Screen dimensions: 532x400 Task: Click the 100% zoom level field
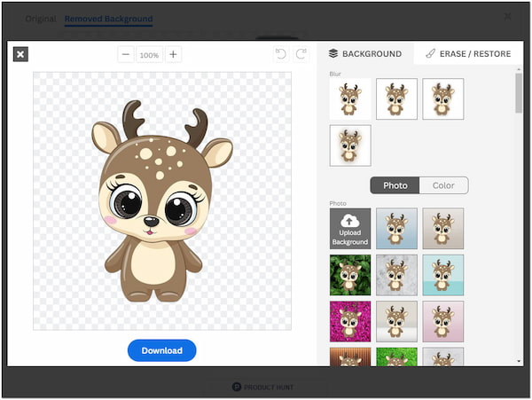point(149,54)
